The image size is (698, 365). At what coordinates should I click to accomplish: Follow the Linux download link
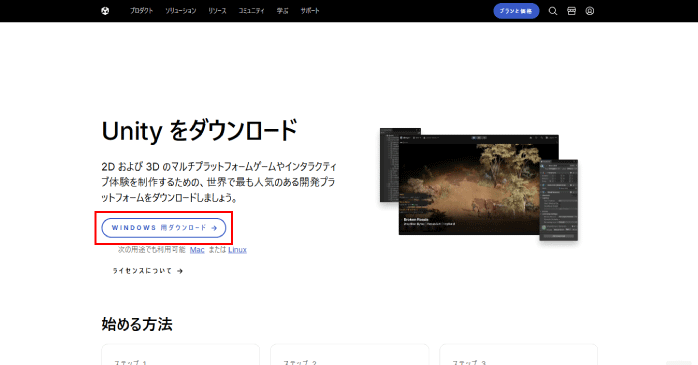click(237, 250)
